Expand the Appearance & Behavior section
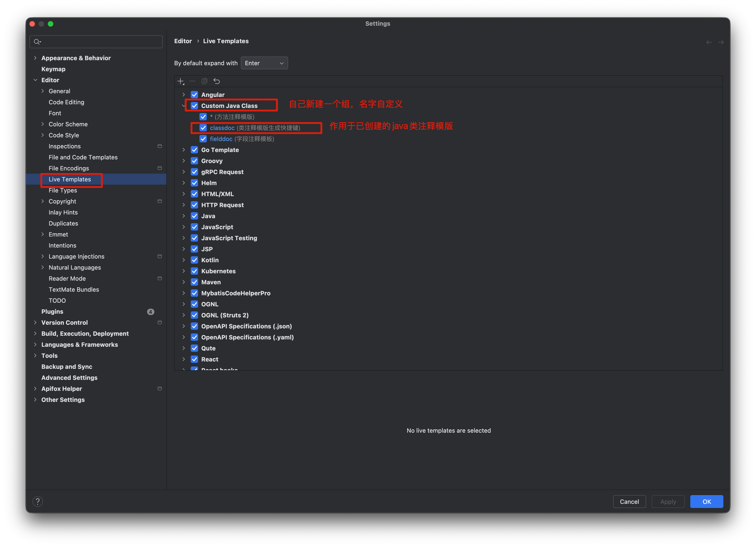The width and height of the screenshot is (756, 547). point(35,58)
